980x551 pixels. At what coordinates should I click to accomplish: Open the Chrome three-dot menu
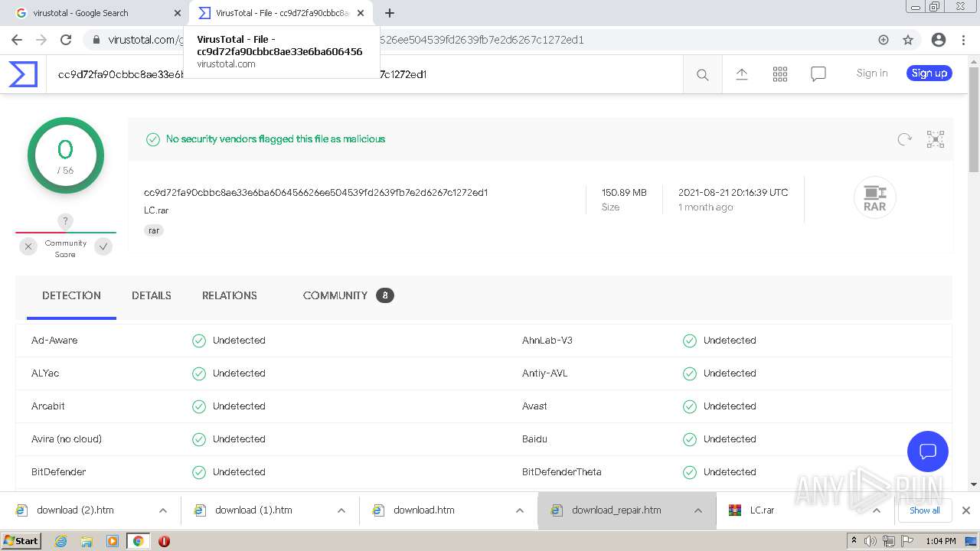tap(964, 40)
